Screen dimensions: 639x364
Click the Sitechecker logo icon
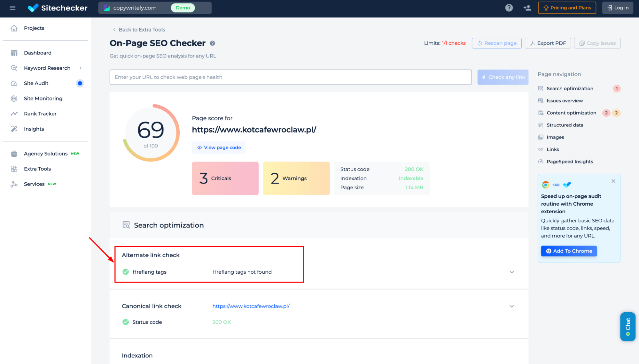pos(34,7)
